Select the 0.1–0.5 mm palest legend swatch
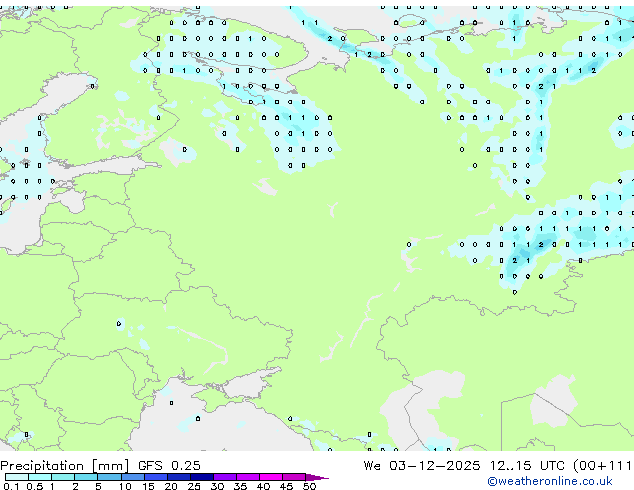This screenshot has width=634, height=490. tap(17, 477)
